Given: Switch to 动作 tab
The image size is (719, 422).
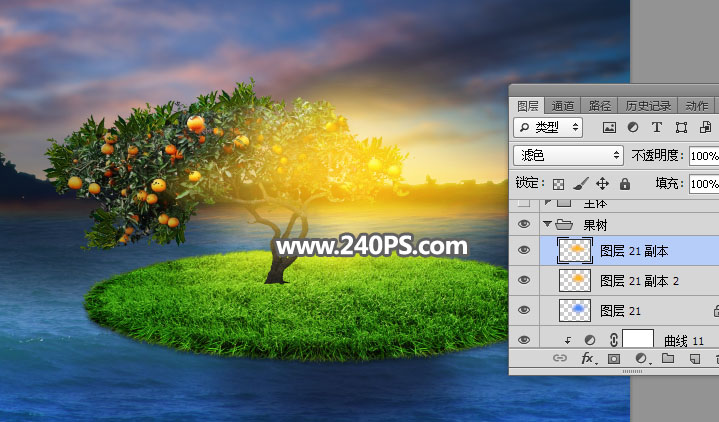Looking at the screenshot, I should [697, 106].
